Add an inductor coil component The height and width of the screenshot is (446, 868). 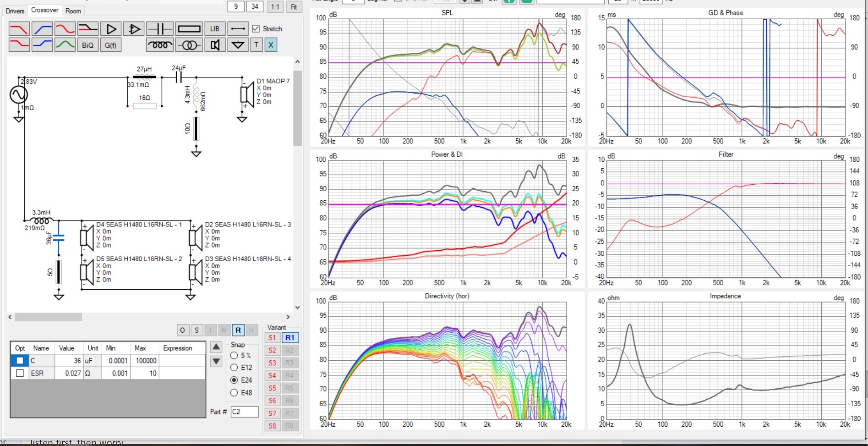(x=159, y=45)
